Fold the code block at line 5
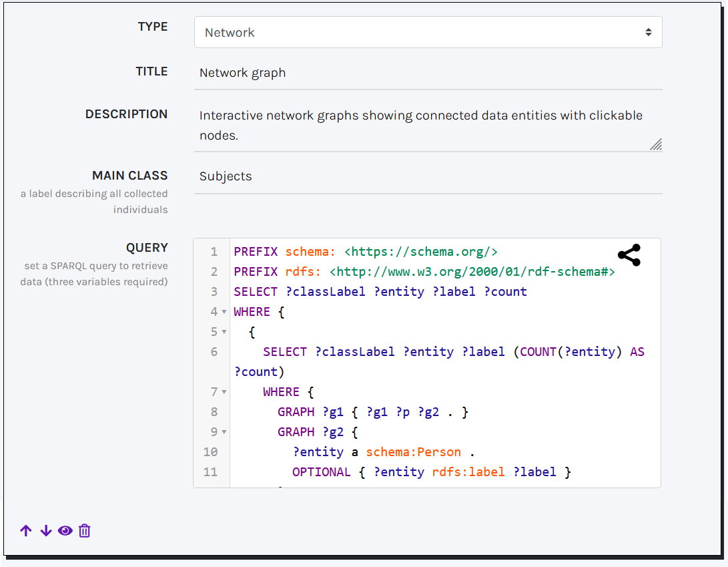 [x=224, y=332]
